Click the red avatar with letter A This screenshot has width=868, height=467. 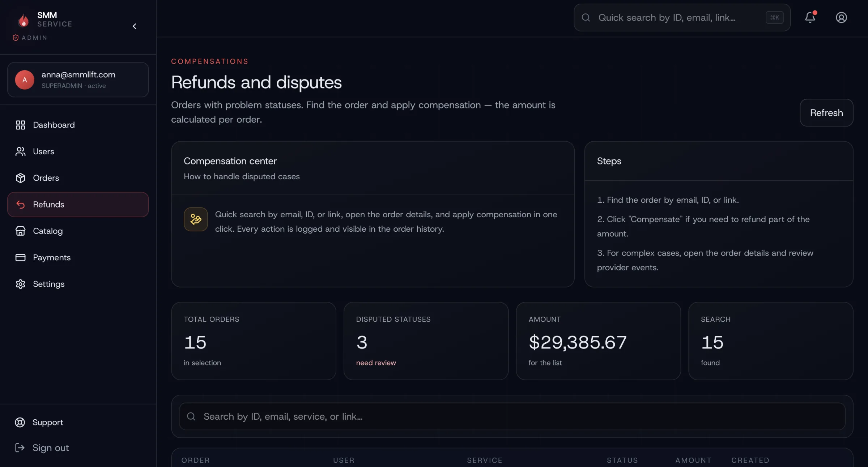click(25, 80)
